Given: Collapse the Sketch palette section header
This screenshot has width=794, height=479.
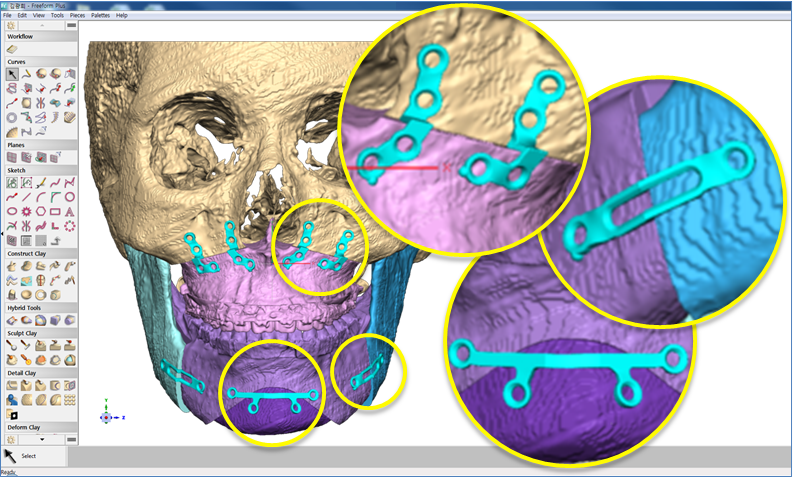Looking at the screenshot, I should (x=16, y=171).
